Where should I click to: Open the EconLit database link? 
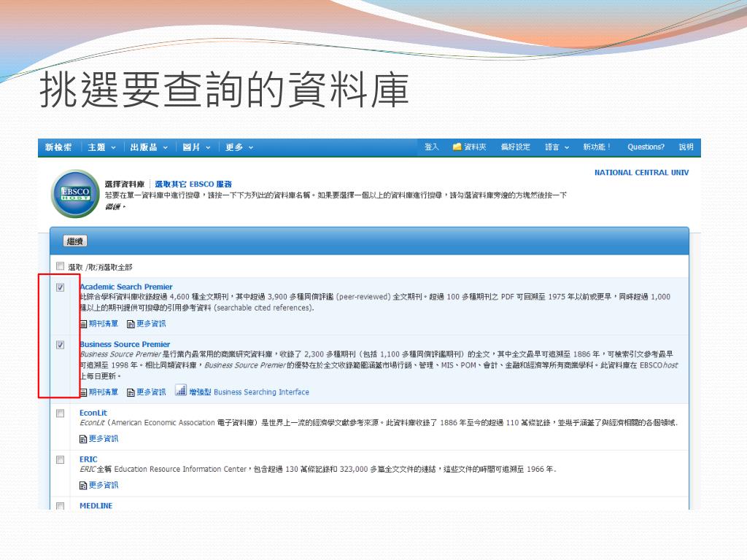coord(93,413)
